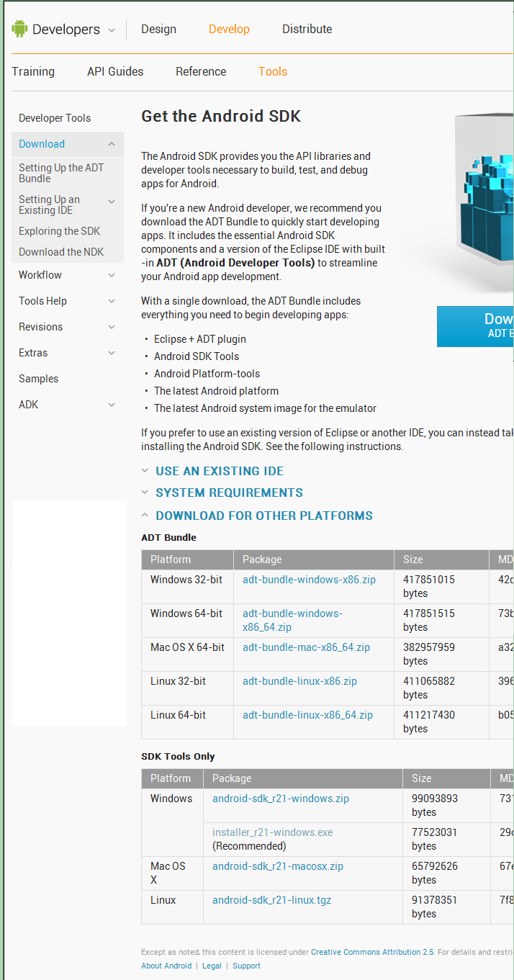
Task: Select Download in the sidebar
Action: [x=42, y=144]
